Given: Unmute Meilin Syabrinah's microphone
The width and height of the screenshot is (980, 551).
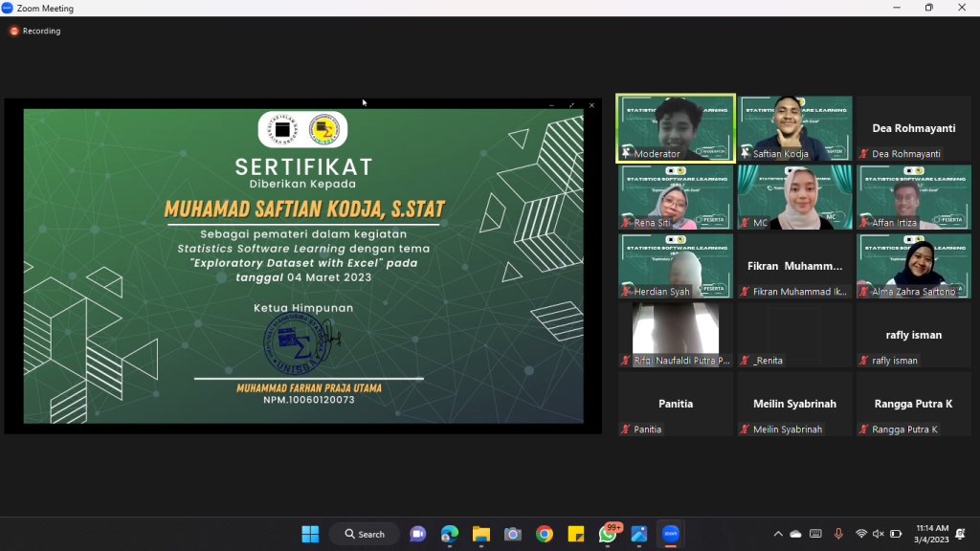Looking at the screenshot, I should pyautogui.click(x=745, y=430).
